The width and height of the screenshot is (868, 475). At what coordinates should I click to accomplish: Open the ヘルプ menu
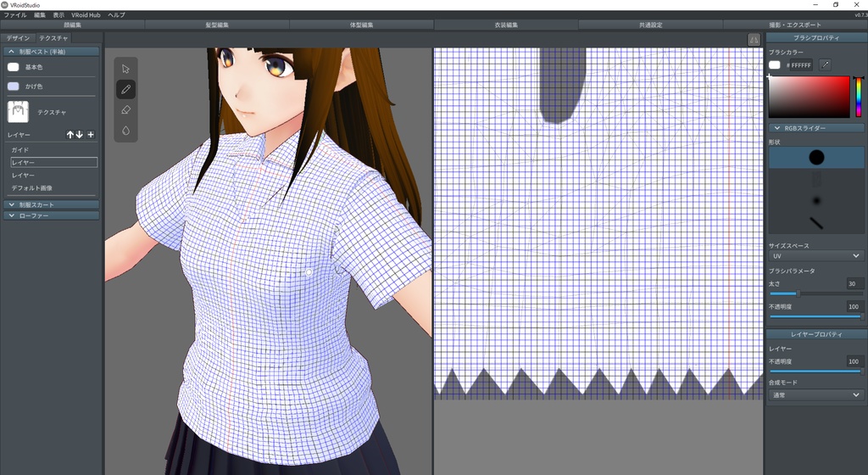[116, 15]
